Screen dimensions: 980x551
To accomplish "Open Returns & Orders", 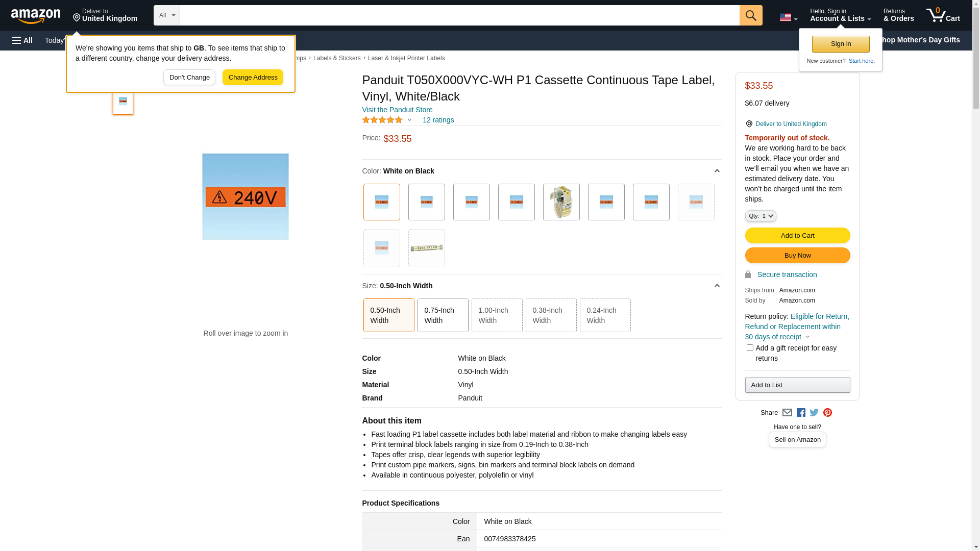I will [x=898, y=15].
